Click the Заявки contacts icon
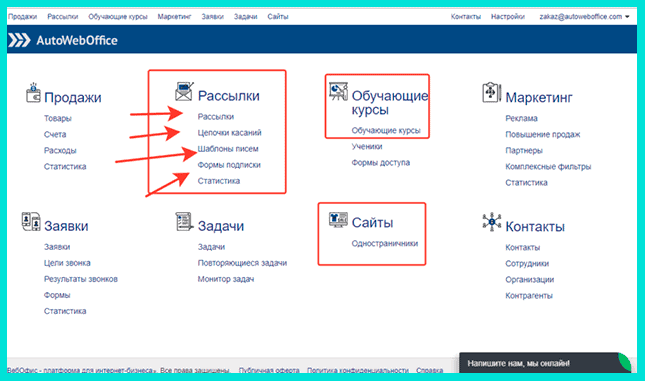Image resolution: width=645 pixels, height=381 pixels. (31, 221)
